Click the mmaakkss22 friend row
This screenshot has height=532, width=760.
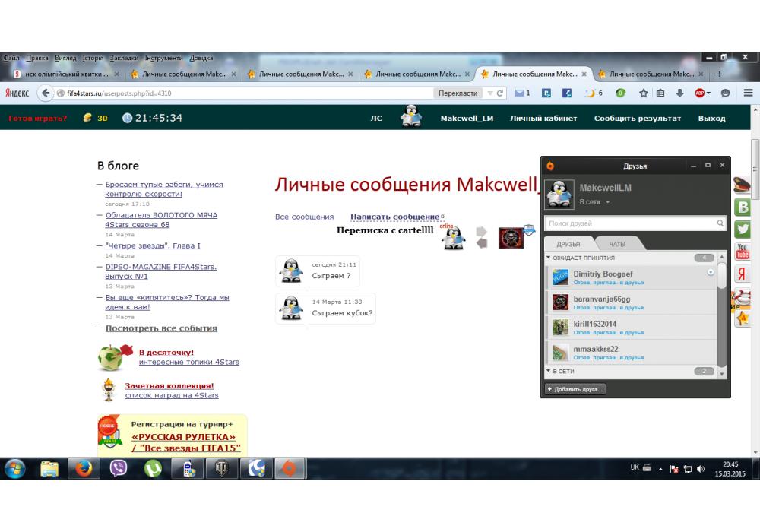[x=631, y=352]
